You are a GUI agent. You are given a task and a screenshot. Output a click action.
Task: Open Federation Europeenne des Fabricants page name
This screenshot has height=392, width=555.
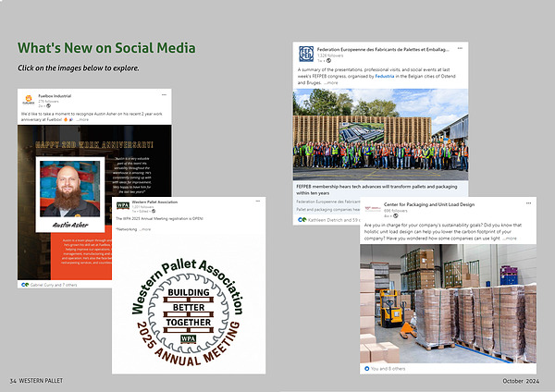[x=383, y=50]
